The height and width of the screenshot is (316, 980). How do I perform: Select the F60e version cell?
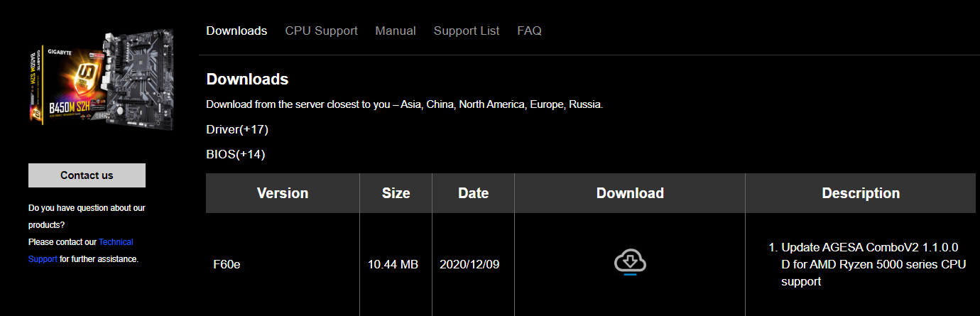227,265
